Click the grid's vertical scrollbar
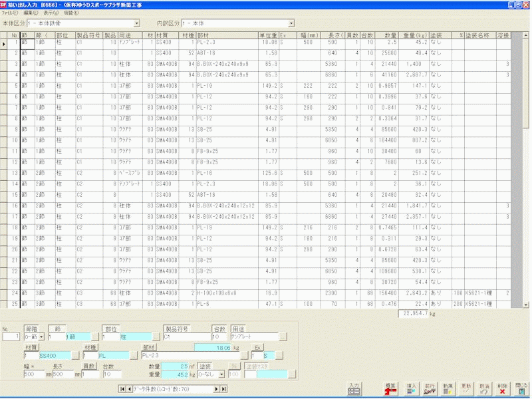This screenshot has height=399, width=532. tap(515, 166)
